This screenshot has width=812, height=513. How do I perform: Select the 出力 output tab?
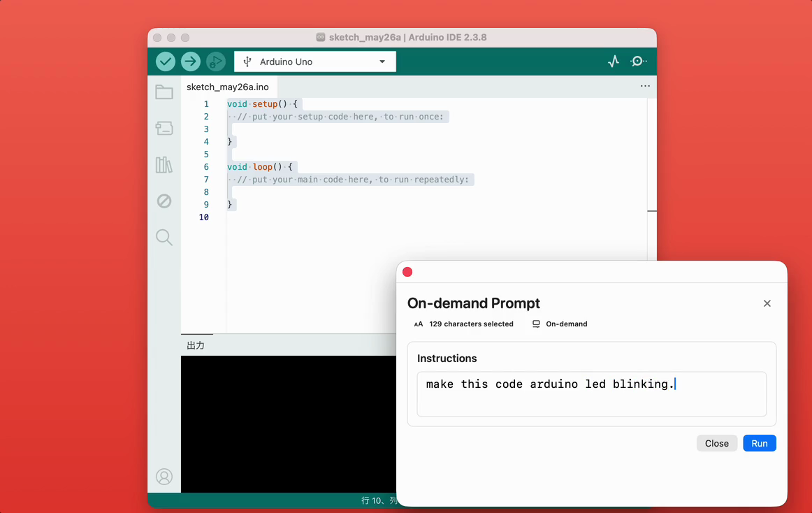pyautogui.click(x=196, y=345)
